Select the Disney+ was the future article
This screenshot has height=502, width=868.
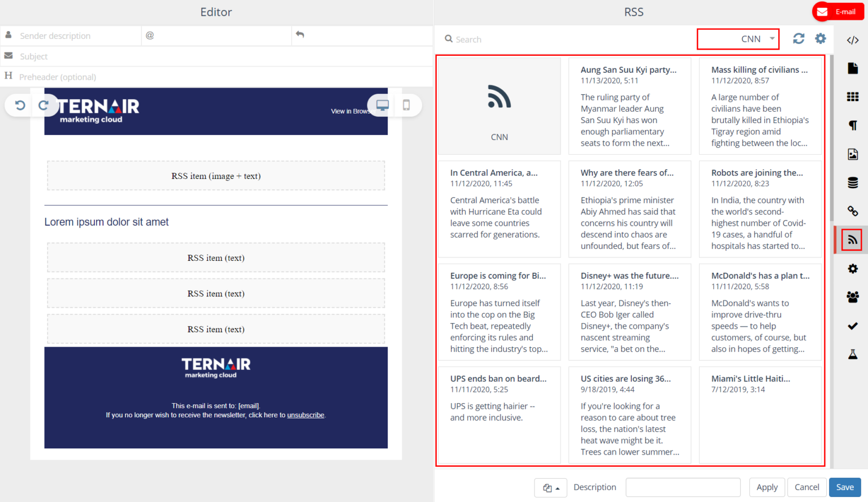[x=630, y=312]
